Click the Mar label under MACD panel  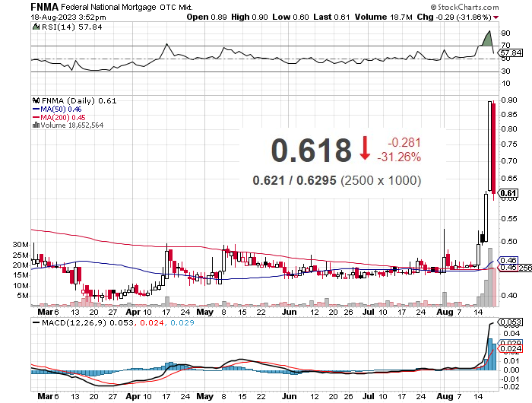click(45, 396)
